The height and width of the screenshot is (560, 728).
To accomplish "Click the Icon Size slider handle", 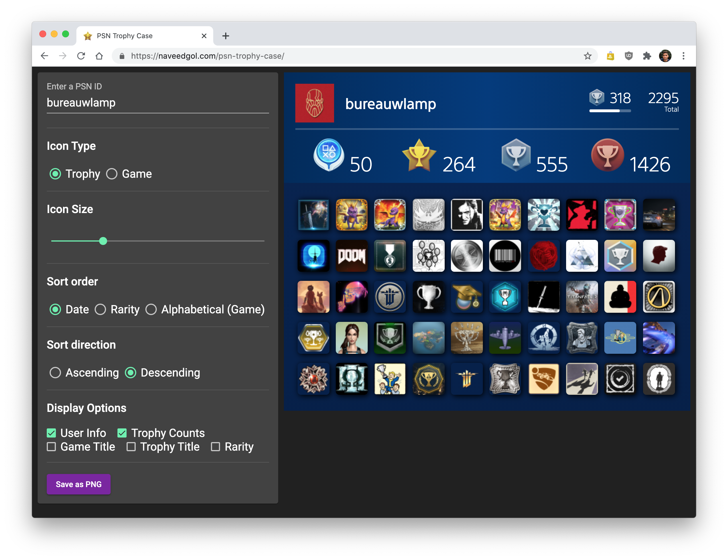I will pos(103,241).
